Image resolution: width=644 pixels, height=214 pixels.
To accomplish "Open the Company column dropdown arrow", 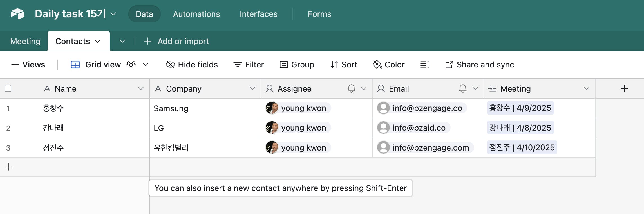I will tap(252, 88).
